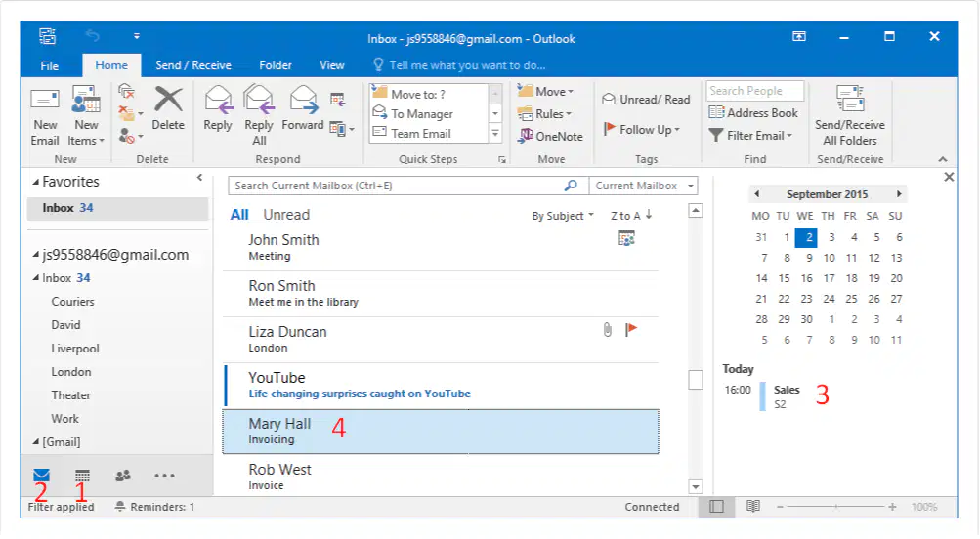Image resolution: width=980 pixels, height=539 pixels.
Task: Open Ribbon Display Options
Action: [x=798, y=37]
